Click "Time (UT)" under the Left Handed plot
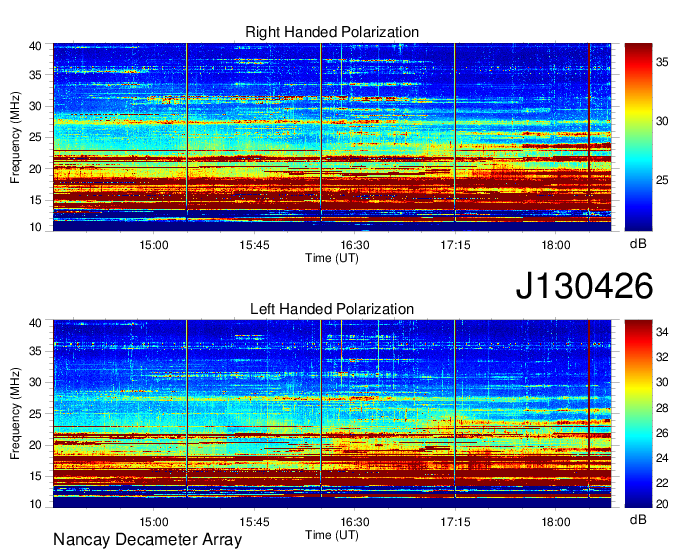Viewport: 680px width, 552px height. click(x=332, y=535)
